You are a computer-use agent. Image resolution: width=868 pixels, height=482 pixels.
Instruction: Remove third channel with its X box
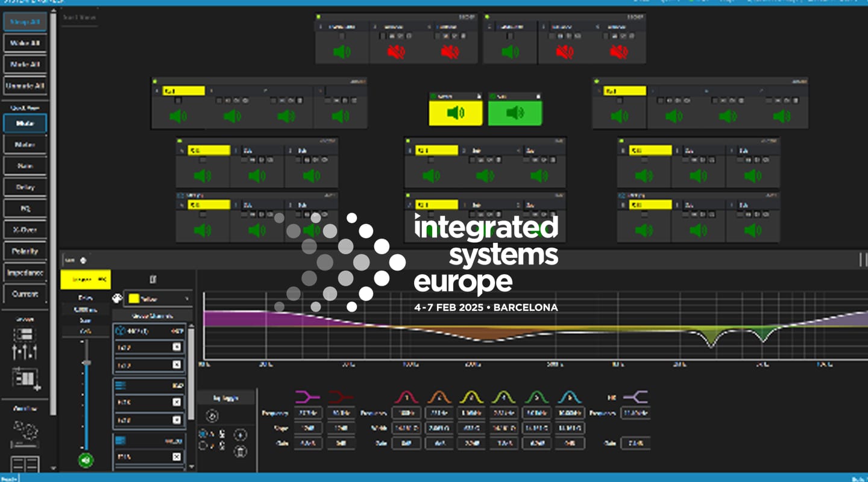(177, 402)
